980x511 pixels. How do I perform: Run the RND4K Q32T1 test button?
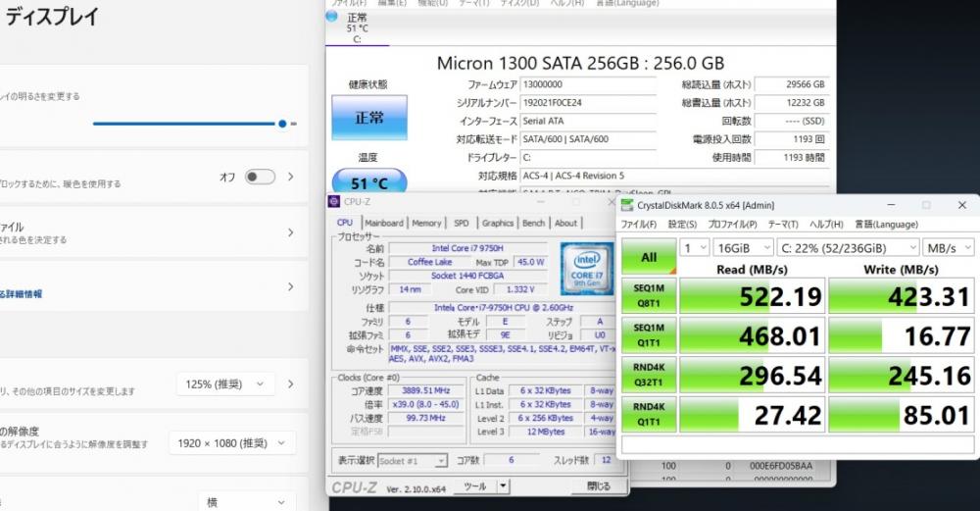point(649,375)
